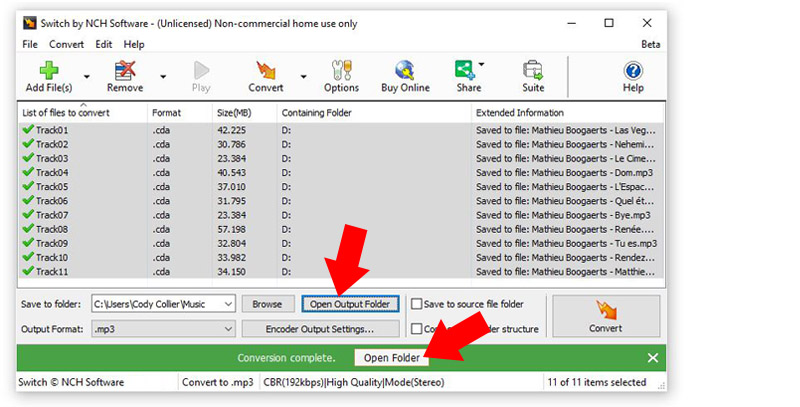Select the Track04 row
This screenshot has height=407, width=800.
tap(341, 172)
